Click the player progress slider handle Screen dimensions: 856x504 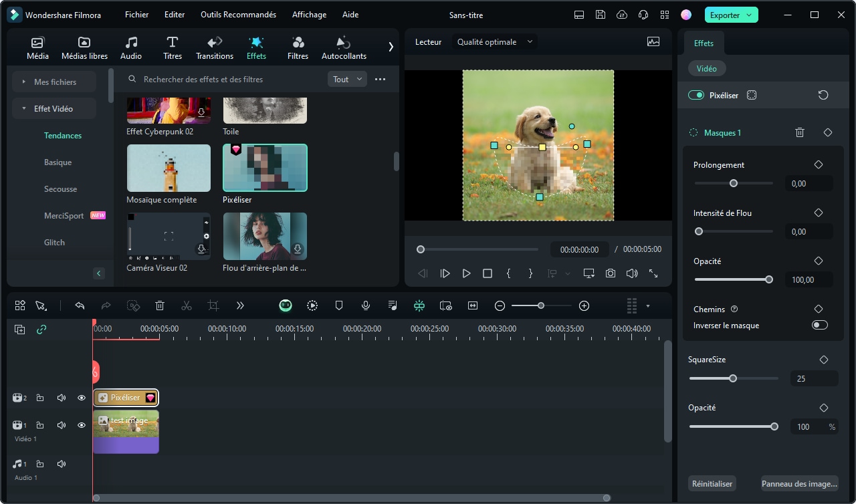pos(421,249)
